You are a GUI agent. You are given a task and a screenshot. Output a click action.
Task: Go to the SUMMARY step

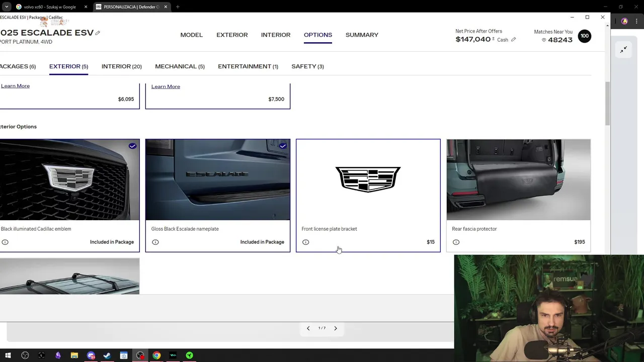pyautogui.click(x=362, y=35)
